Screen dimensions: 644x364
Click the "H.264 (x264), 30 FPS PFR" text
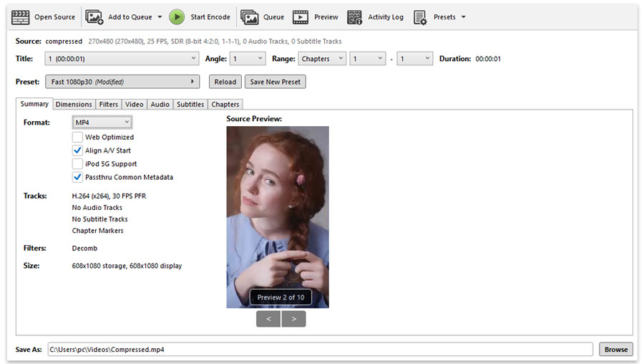(x=109, y=196)
